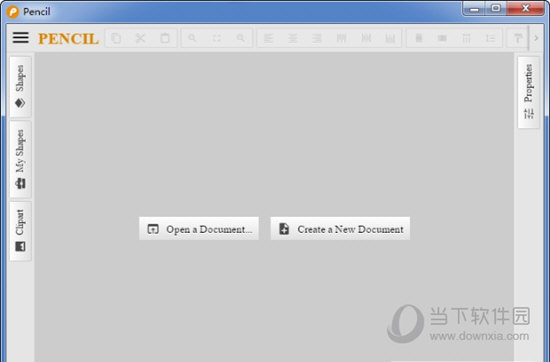The height and width of the screenshot is (362, 550).
Task: Open the hamburger main menu
Action: pos(21,38)
